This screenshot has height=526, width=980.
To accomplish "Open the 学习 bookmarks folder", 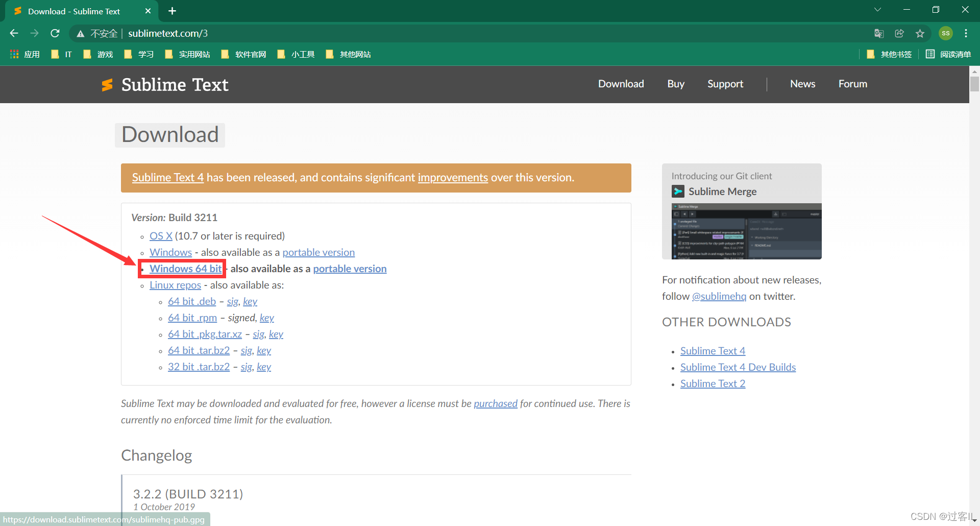I will click(139, 54).
